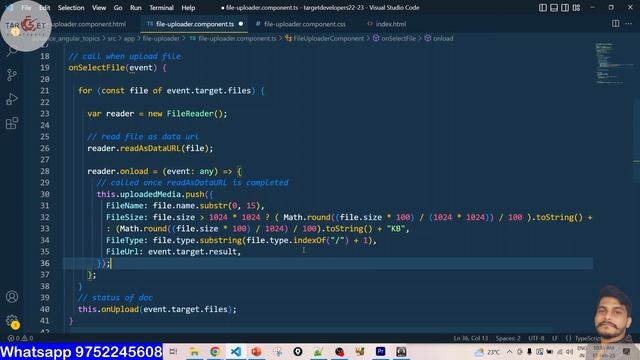Open the View menu
This screenshot has width=640, height=360.
pyautogui.click(x=99, y=8)
